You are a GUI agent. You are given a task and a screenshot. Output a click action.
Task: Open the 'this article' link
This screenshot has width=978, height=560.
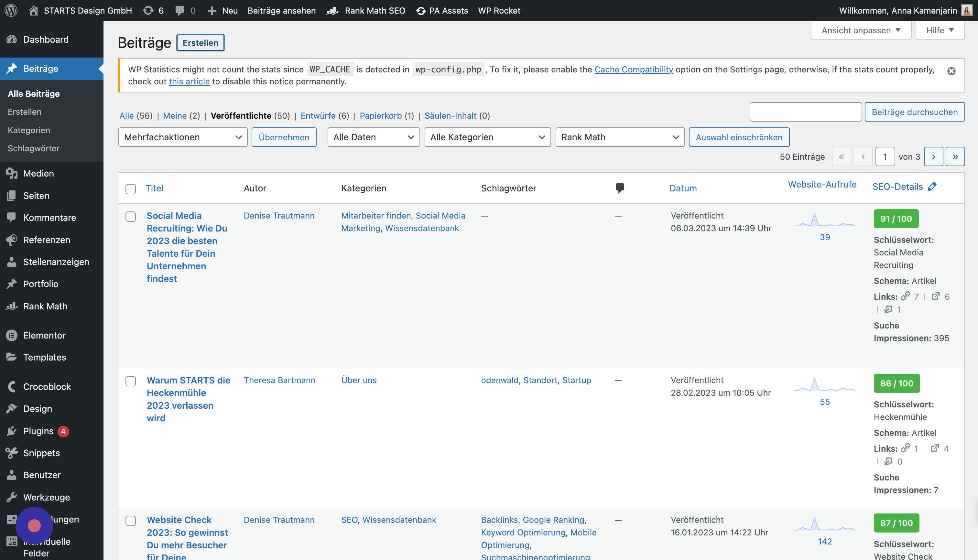pyautogui.click(x=189, y=81)
